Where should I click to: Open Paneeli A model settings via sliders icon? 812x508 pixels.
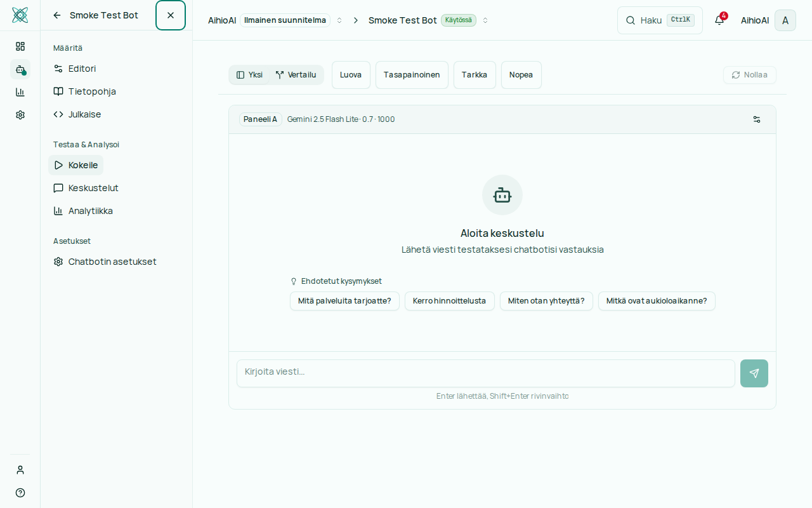(756, 119)
